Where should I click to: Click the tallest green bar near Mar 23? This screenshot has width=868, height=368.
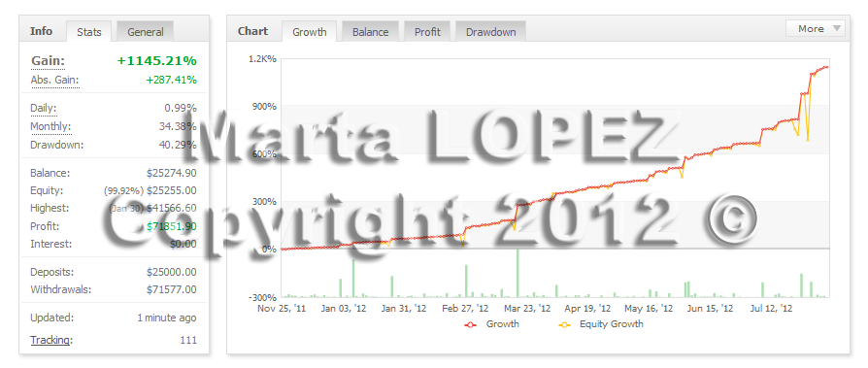tap(518, 274)
